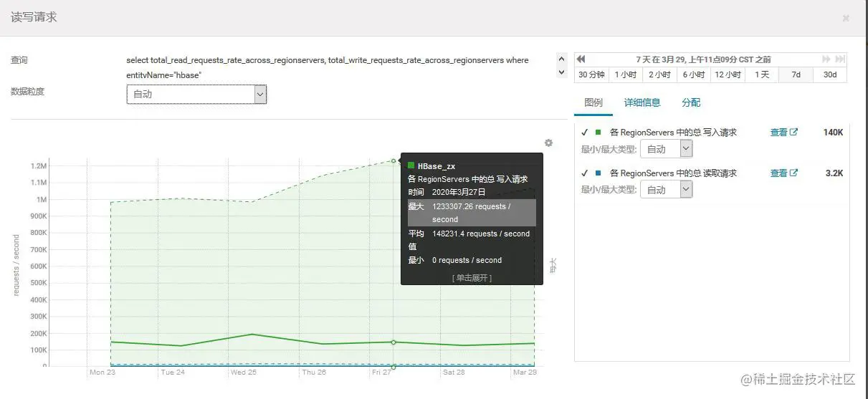Switch to 分配 tab

click(691, 102)
